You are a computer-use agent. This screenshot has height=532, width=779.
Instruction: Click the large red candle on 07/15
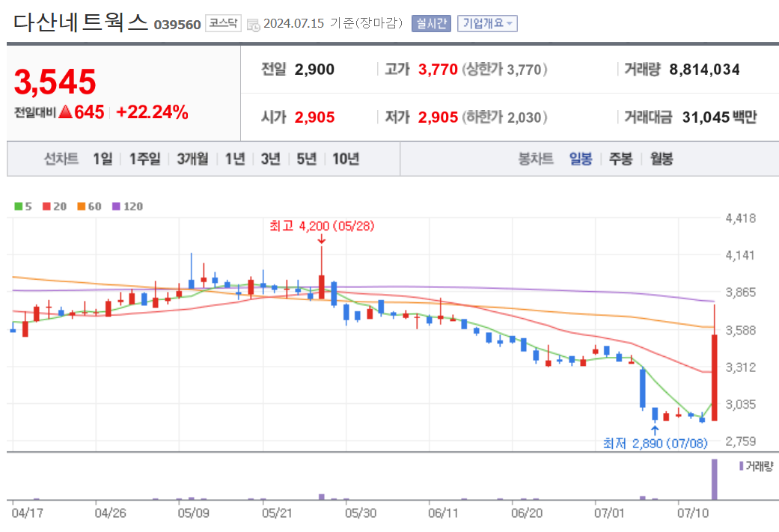point(715,378)
